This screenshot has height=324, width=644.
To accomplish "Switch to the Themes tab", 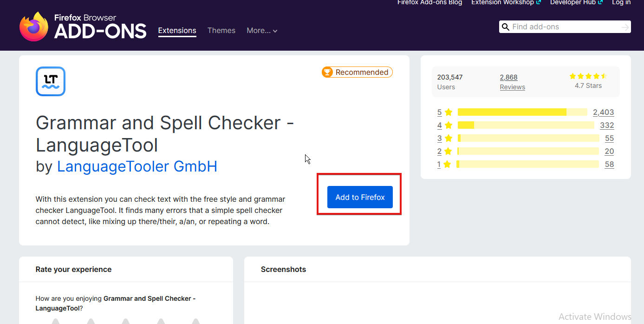I will click(x=221, y=31).
